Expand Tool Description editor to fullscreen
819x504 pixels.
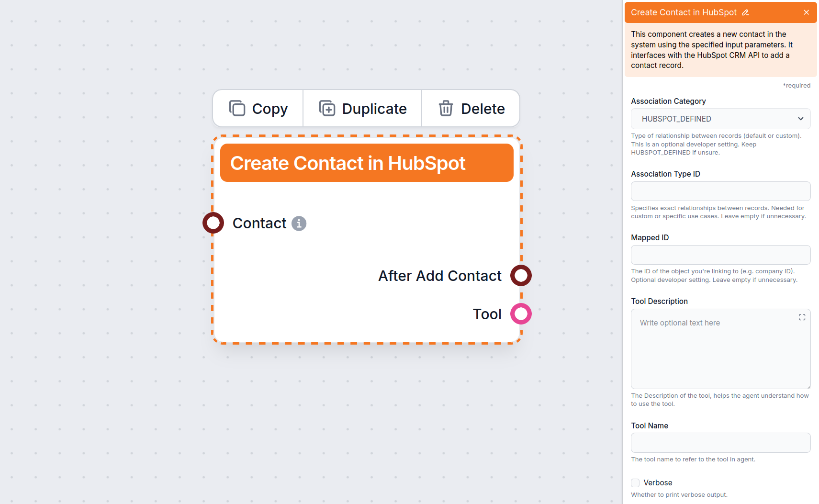(x=802, y=317)
